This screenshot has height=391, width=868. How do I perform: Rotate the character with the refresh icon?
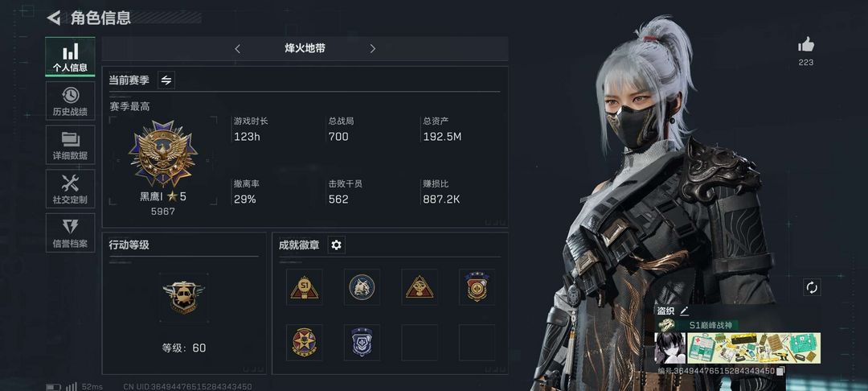pos(812,287)
